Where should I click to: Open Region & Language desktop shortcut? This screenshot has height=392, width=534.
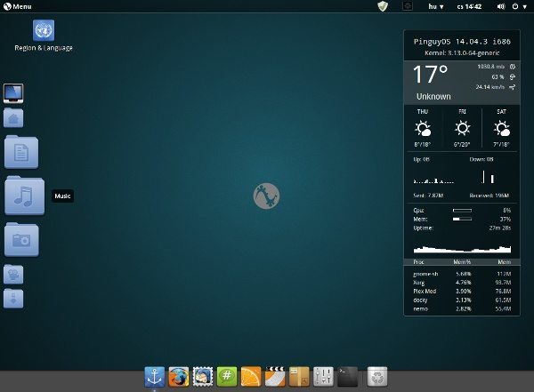tap(43, 31)
